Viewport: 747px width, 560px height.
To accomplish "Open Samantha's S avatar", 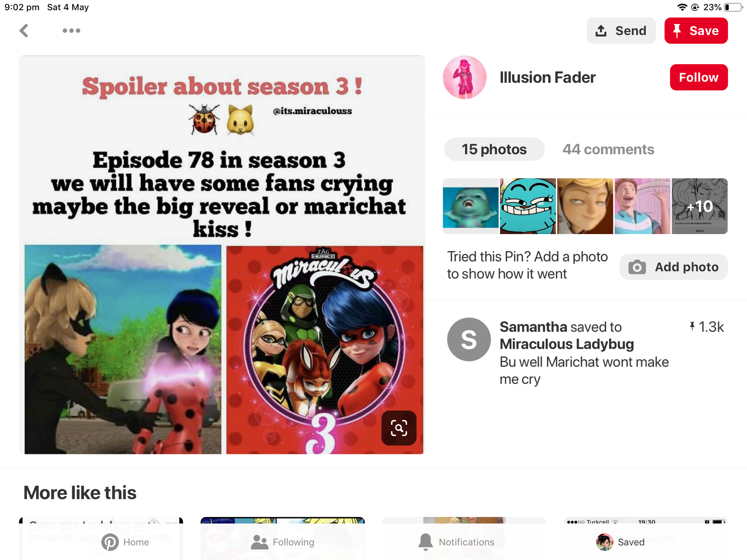I will (469, 339).
